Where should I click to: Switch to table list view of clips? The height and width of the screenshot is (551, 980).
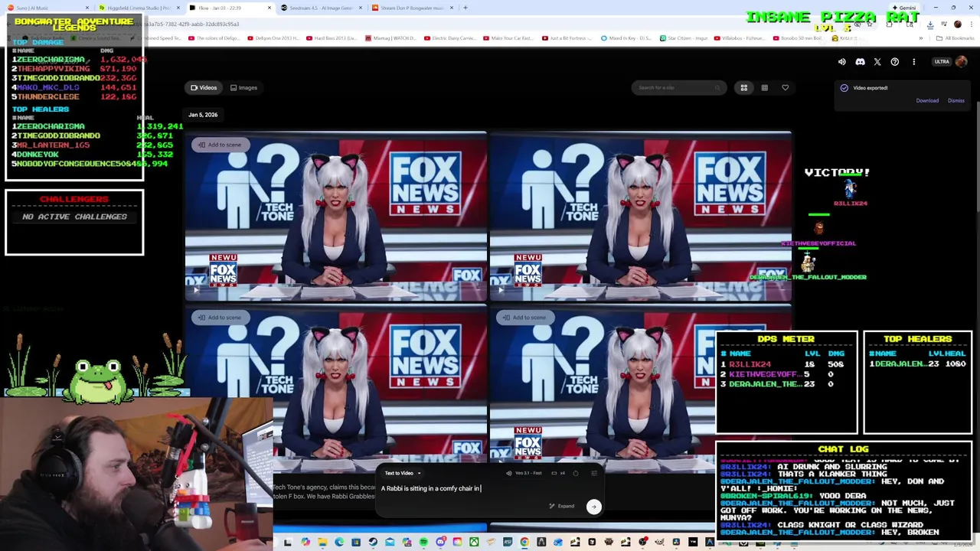[x=764, y=88]
